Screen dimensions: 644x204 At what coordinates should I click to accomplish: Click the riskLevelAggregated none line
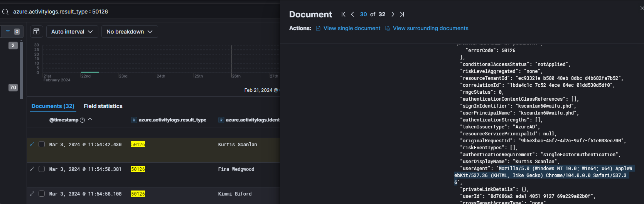pos(501,71)
